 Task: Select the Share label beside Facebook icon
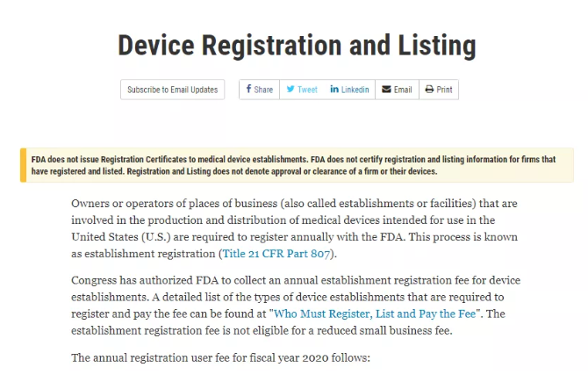point(263,90)
